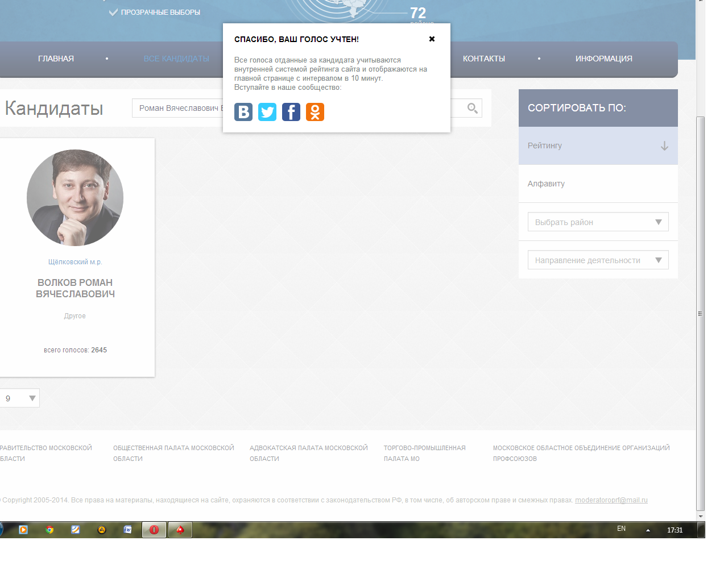Click the всего голосов: 2645 count
Viewport: 728px width, 582px height.
pyautogui.click(x=75, y=350)
